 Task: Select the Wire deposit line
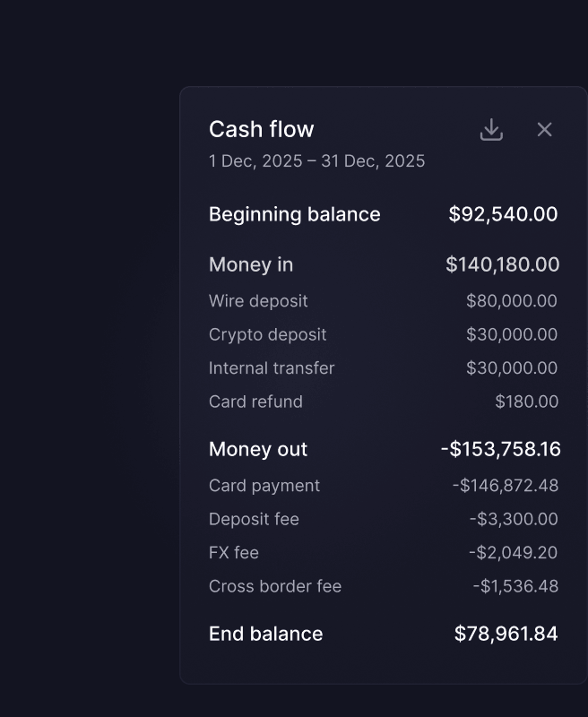pyautogui.click(x=383, y=301)
